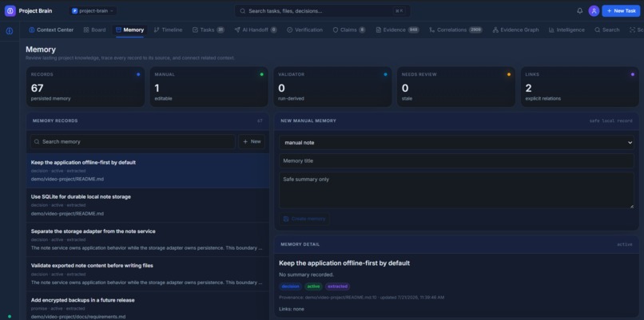The height and width of the screenshot is (320, 644).
Task: Select 'Use SQLite for durable local note storage'
Action: pyautogui.click(x=148, y=205)
